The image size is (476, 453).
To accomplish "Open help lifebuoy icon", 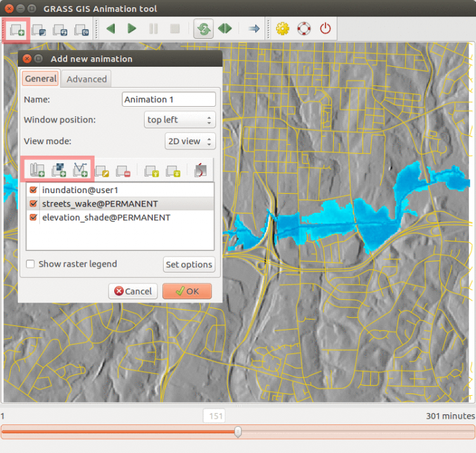I will (304, 29).
